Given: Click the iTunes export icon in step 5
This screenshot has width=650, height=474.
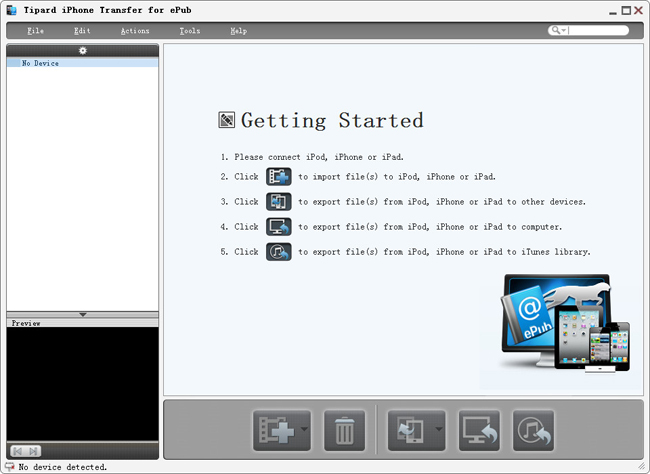Looking at the screenshot, I should pyautogui.click(x=279, y=252).
